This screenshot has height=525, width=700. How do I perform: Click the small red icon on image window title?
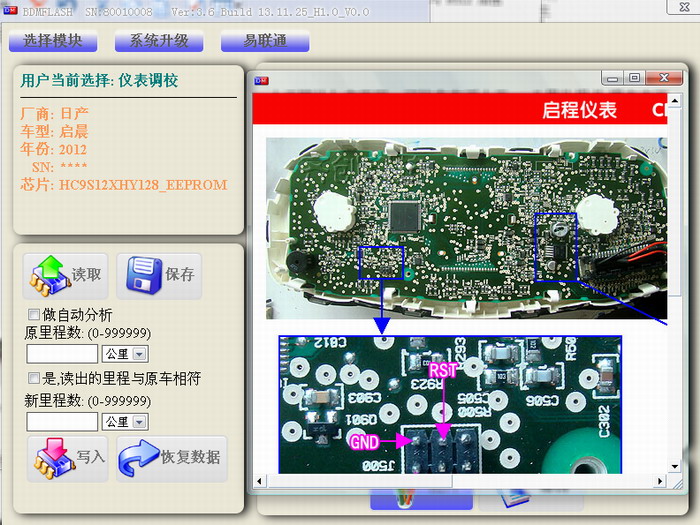[261, 77]
